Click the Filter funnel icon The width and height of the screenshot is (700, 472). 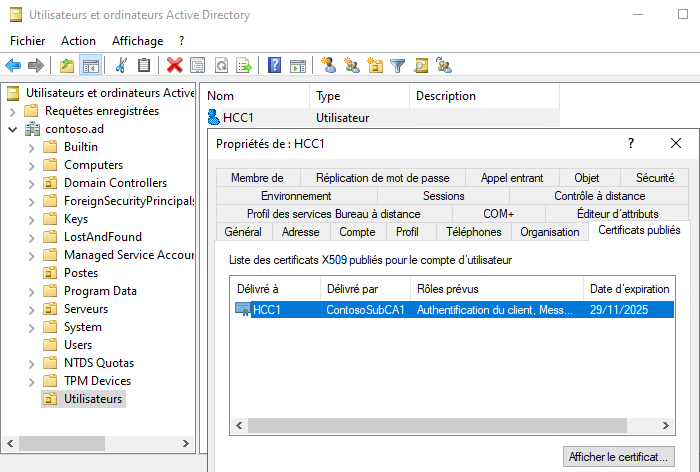[397, 66]
